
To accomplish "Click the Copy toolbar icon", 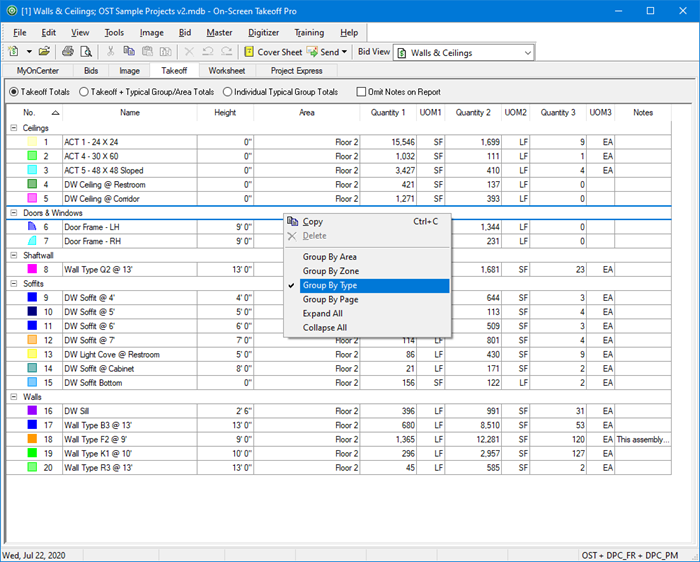I will point(129,51).
